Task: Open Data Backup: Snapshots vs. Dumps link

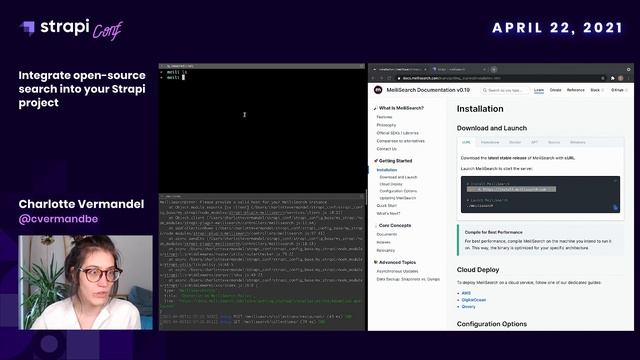Action: (408, 279)
